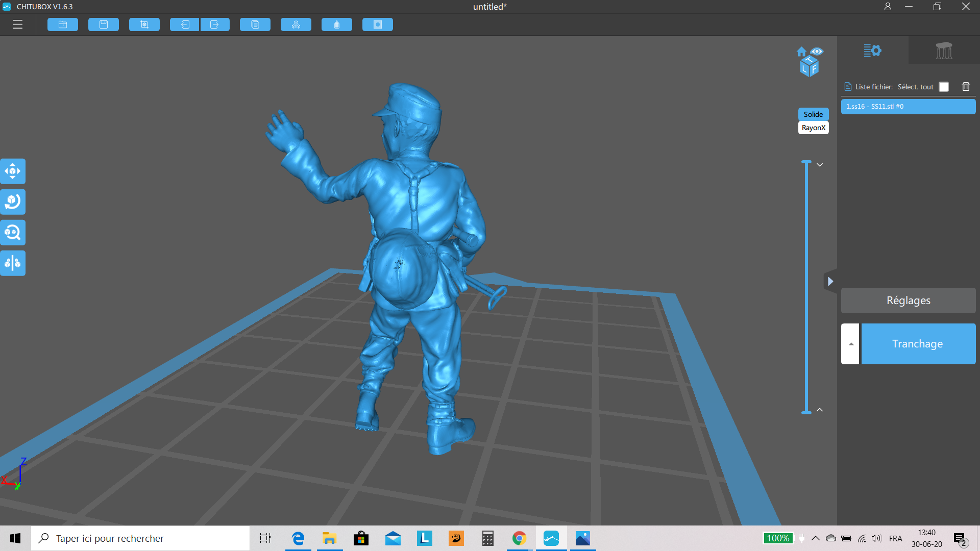Click the open file folder icon
Image resolution: width=980 pixels, height=551 pixels.
click(63, 24)
